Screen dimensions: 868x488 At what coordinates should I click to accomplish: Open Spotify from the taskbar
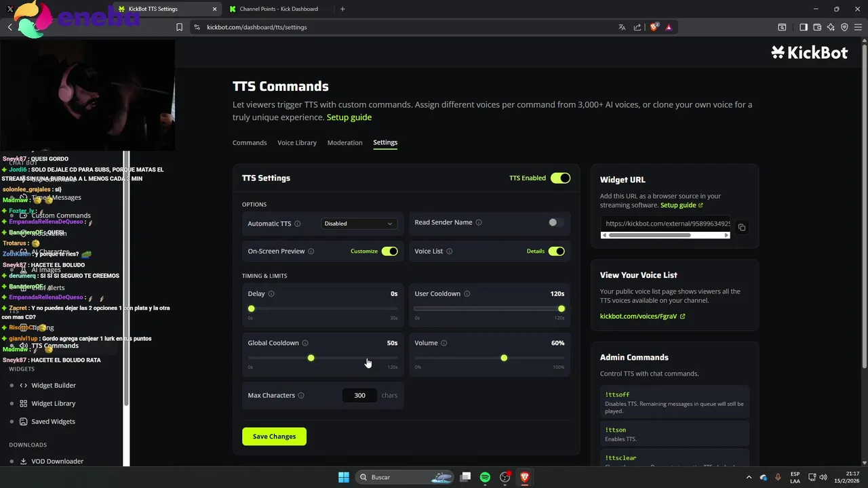point(485,477)
